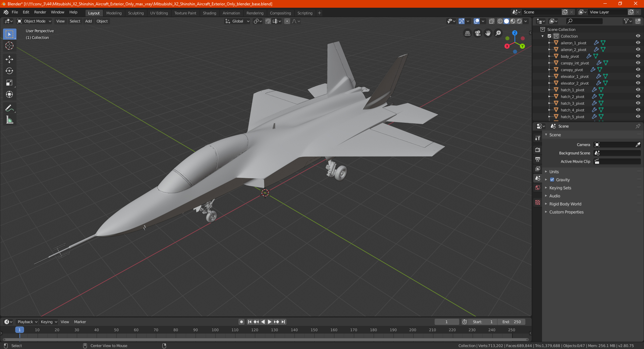
Task: Select the Select Box tool
Action: [x=9, y=34]
